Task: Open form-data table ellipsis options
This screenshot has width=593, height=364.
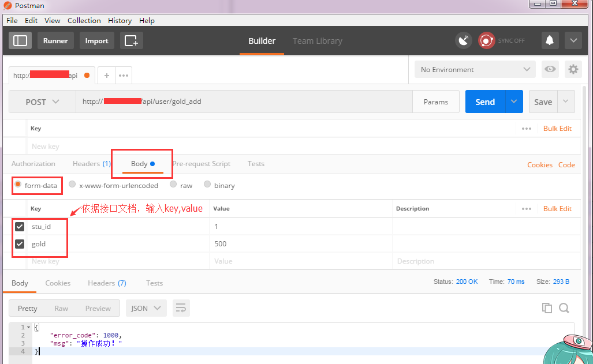Action: tap(527, 209)
